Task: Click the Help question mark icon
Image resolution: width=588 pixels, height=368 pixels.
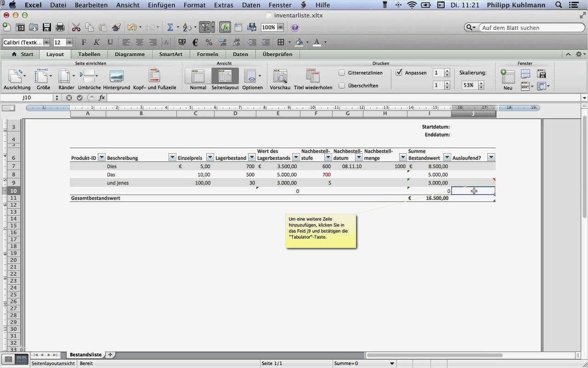Action: [x=295, y=28]
